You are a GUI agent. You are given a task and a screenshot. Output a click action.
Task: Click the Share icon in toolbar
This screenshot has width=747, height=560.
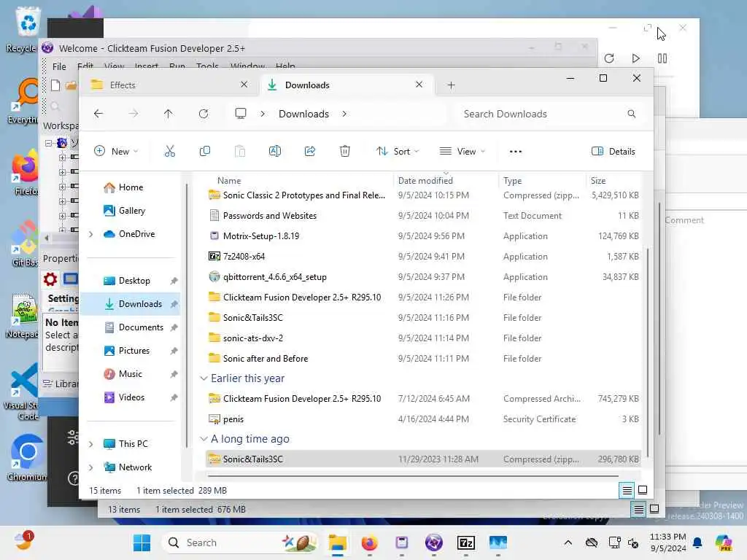pyautogui.click(x=310, y=152)
